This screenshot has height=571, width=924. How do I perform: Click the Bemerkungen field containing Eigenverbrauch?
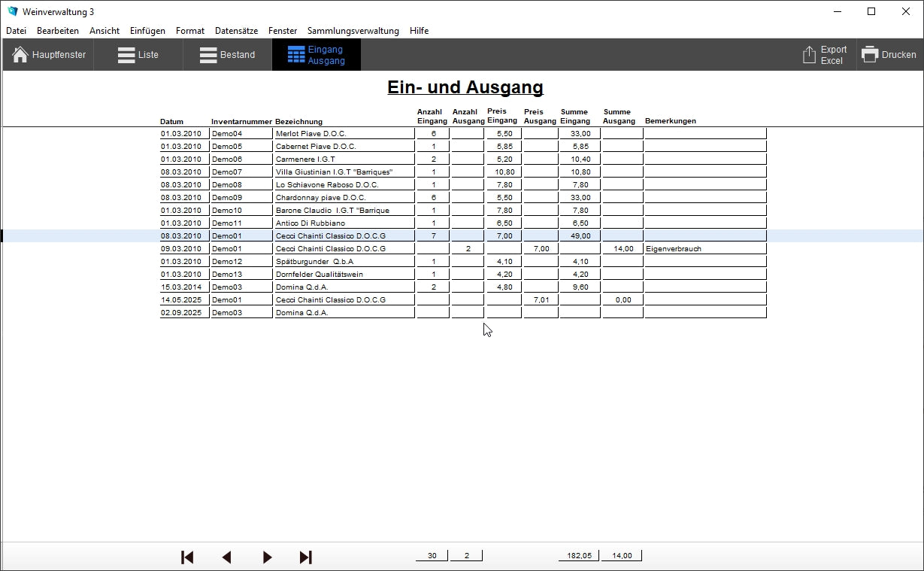704,248
